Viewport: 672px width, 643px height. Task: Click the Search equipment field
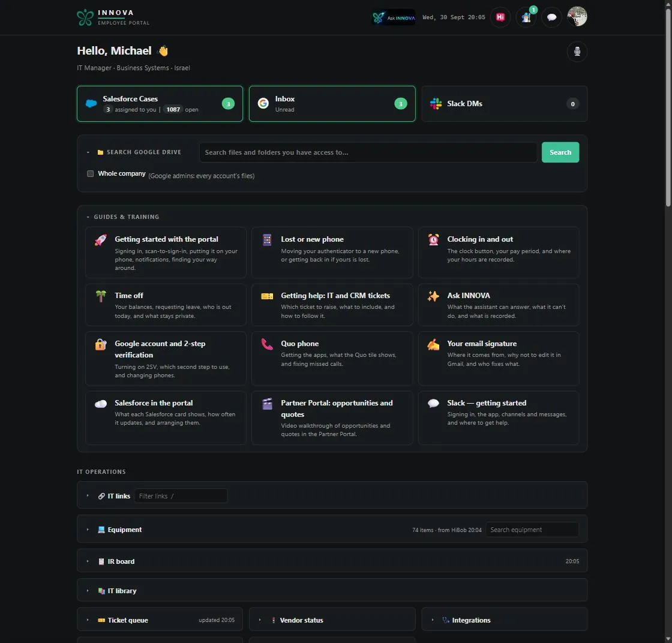point(532,530)
